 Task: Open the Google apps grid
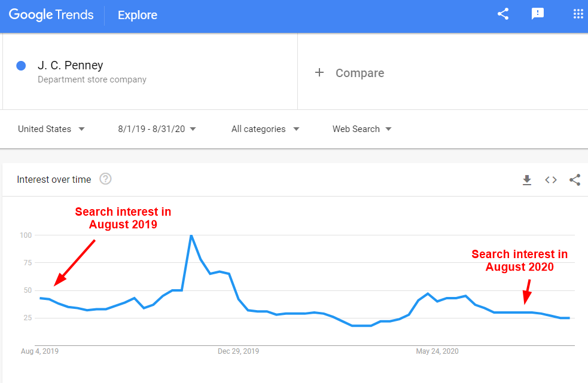[x=578, y=14]
